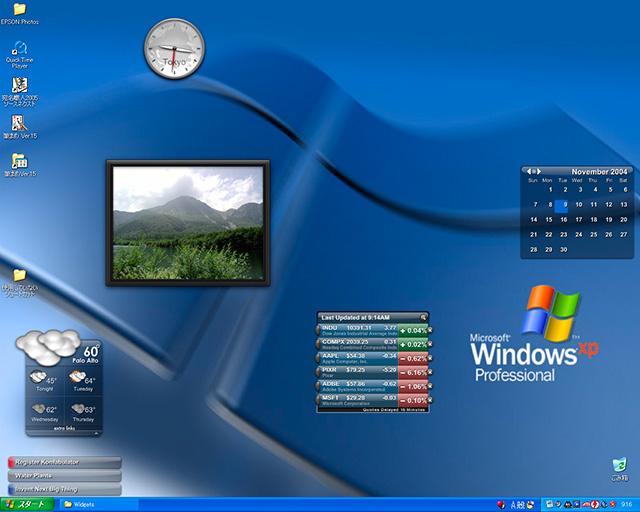Click the PIXR Pixar stock entry
640x512 pixels.
[358, 372]
